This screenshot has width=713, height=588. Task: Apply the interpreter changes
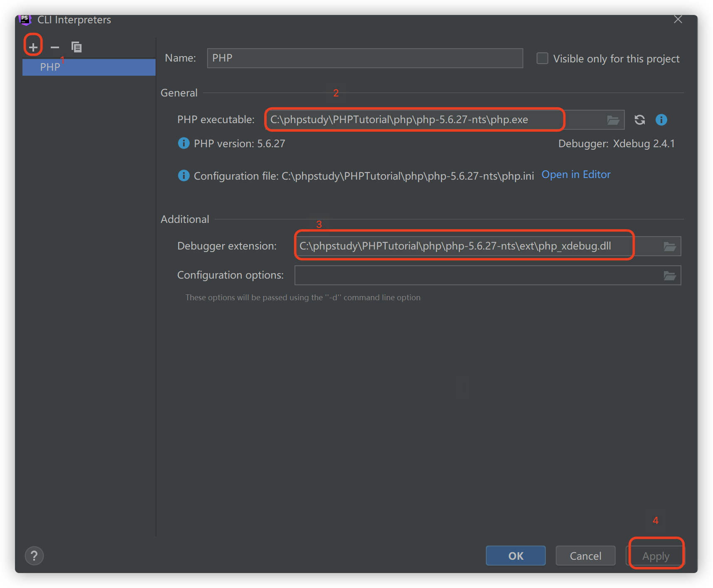(656, 556)
